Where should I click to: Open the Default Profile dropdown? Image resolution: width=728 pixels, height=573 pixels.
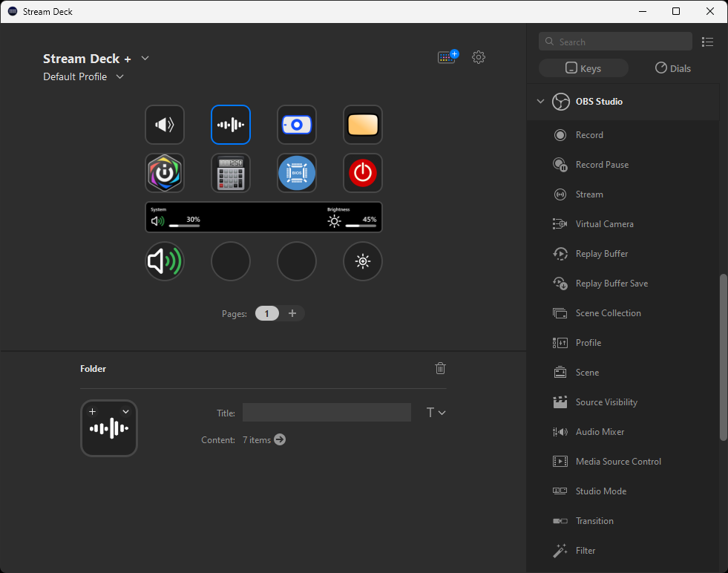(120, 76)
